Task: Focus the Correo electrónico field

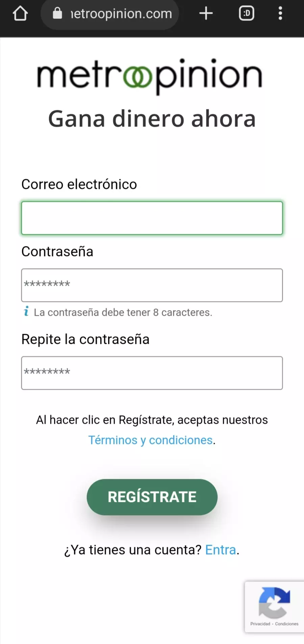Action: click(x=152, y=218)
